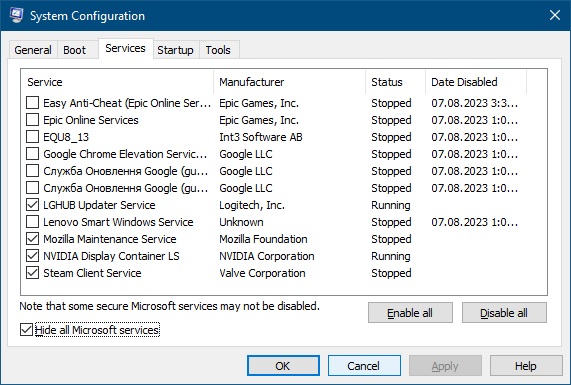Uncheck the LGHUB Updater Service
The width and height of the screenshot is (571, 385).
pyautogui.click(x=32, y=205)
